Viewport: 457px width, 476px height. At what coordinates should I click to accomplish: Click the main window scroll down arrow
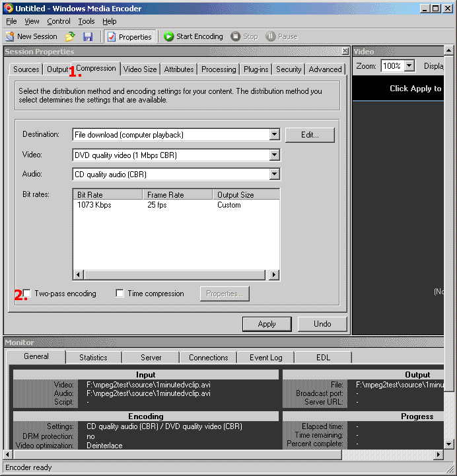click(449, 444)
